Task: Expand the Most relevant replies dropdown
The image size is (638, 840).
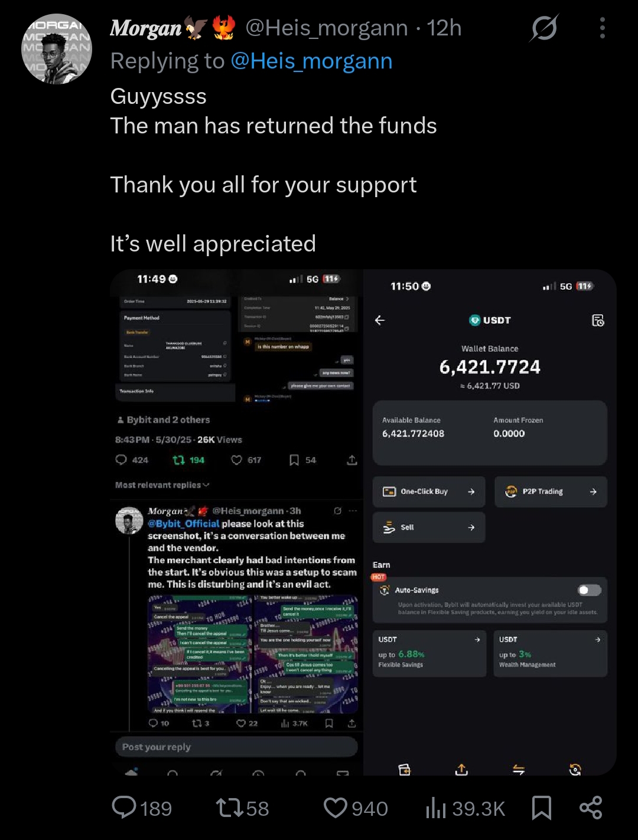Action: point(162,485)
